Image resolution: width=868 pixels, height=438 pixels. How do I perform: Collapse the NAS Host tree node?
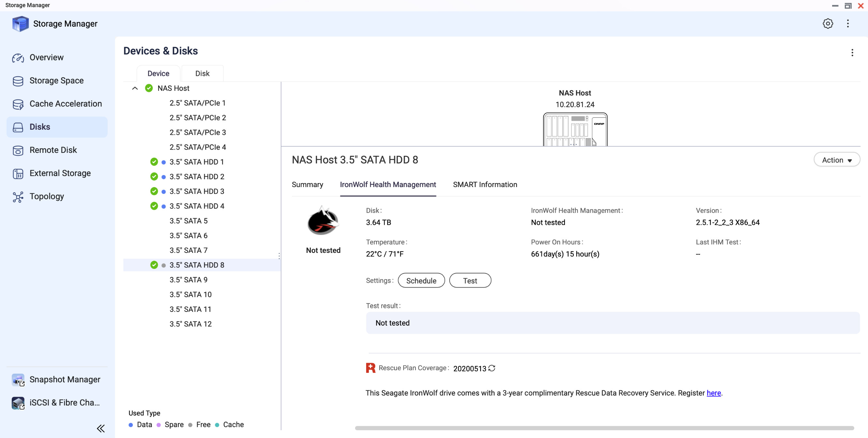(135, 88)
